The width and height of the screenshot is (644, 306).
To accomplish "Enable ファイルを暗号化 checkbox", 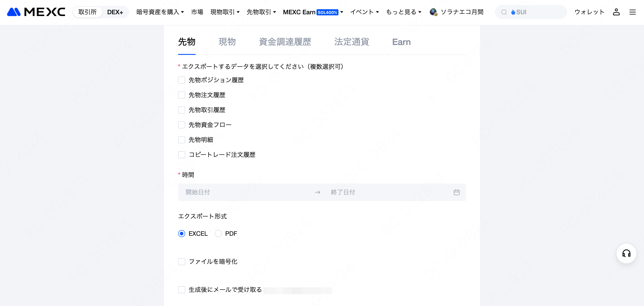I will [181, 261].
